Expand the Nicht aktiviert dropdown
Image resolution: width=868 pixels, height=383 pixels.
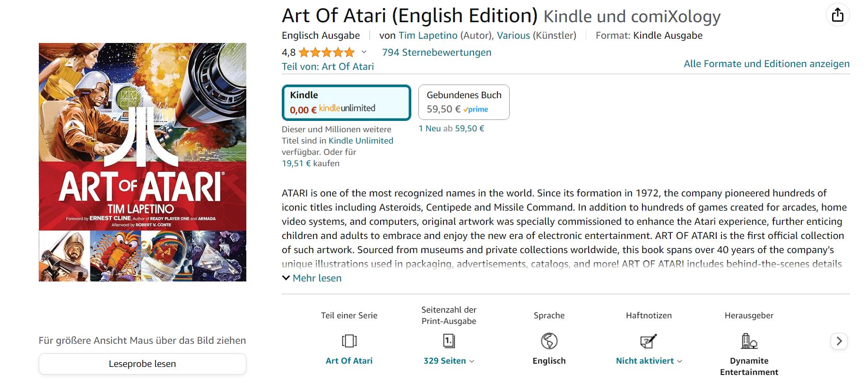(649, 361)
